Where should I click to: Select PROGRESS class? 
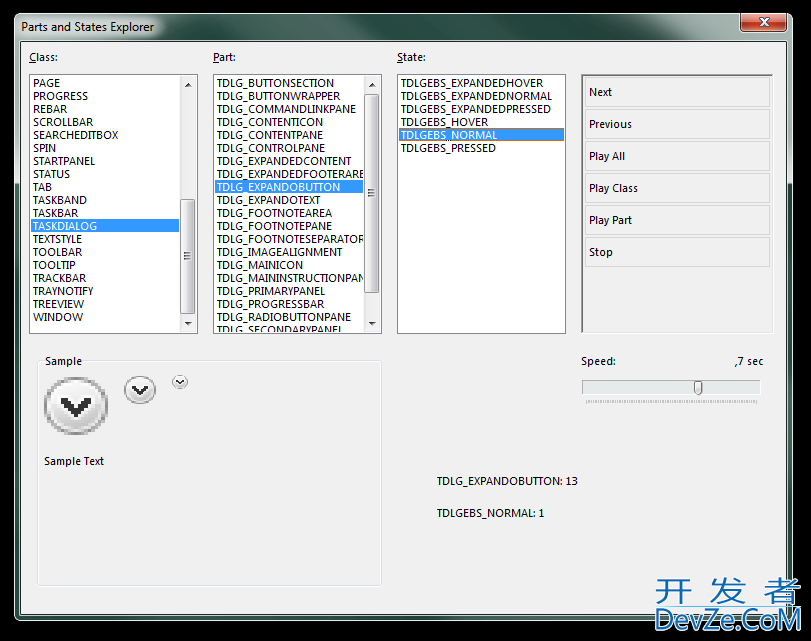click(x=106, y=96)
